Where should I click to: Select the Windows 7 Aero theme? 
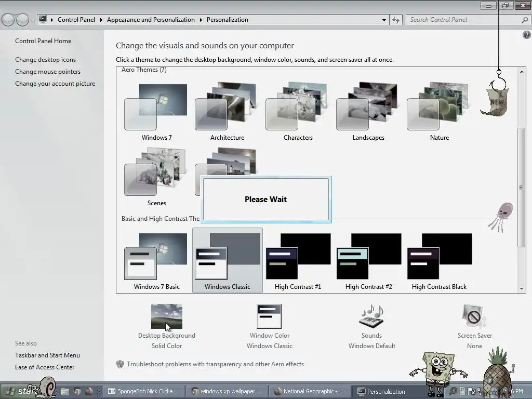tap(156, 111)
